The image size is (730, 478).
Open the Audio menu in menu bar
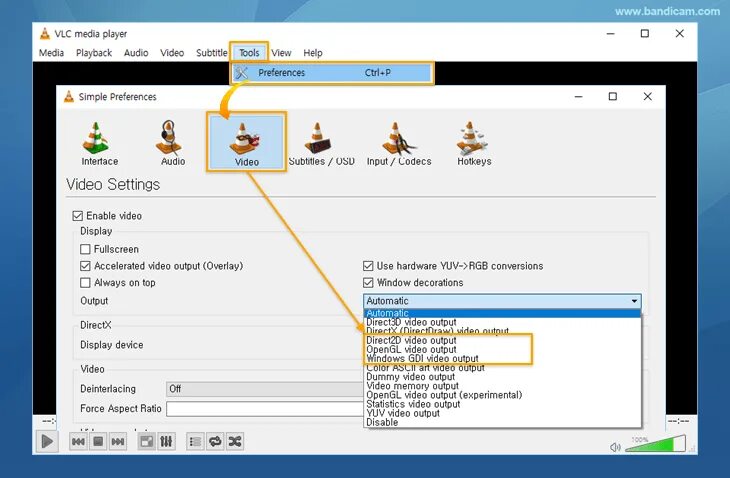[x=136, y=53]
